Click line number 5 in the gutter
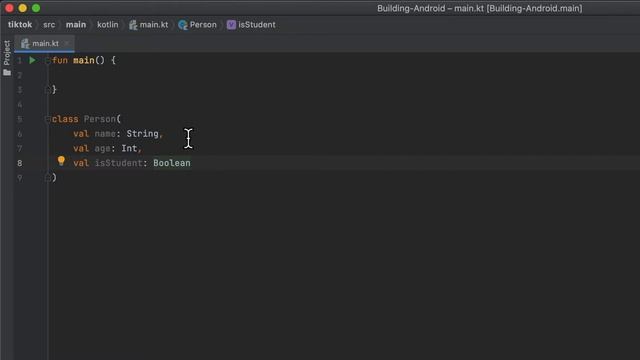The image size is (640, 360). 20,119
